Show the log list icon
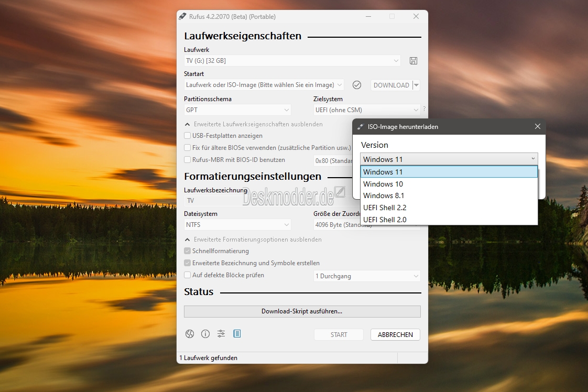 (x=237, y=334)
